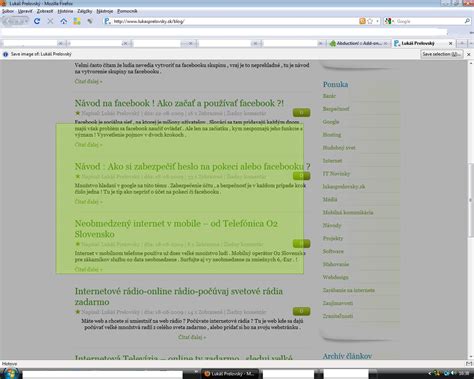
Task: Open the Hudobný svet category link
Action: tap(339, 148)
